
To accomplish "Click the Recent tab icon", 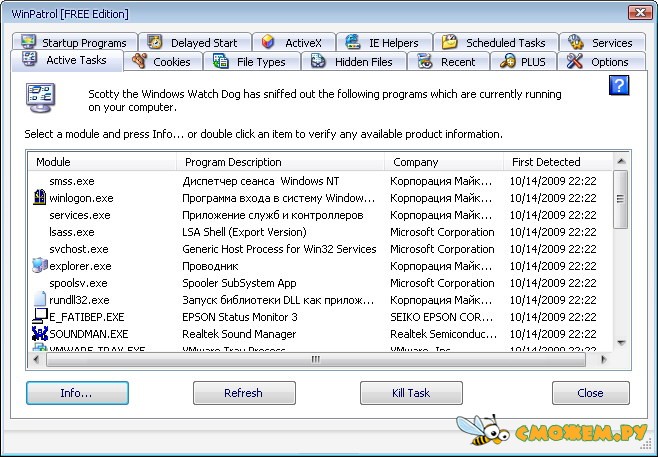I will click(x=425, y=61).
